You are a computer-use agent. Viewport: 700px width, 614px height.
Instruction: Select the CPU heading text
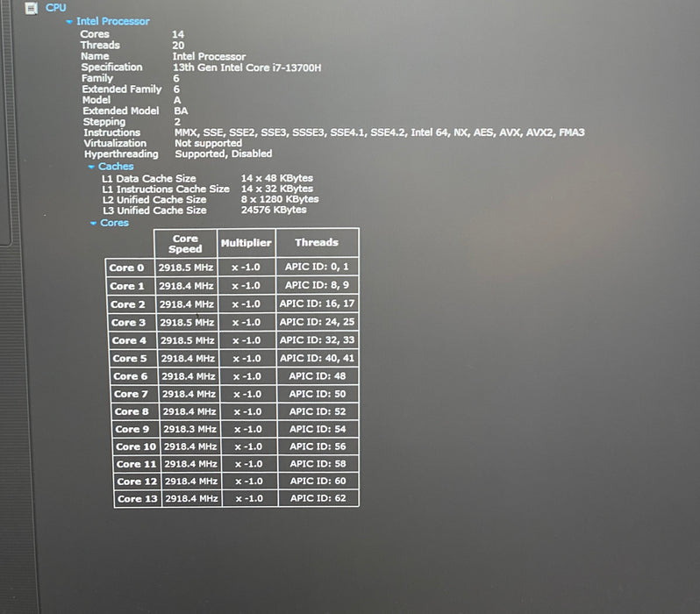[56, 8]
